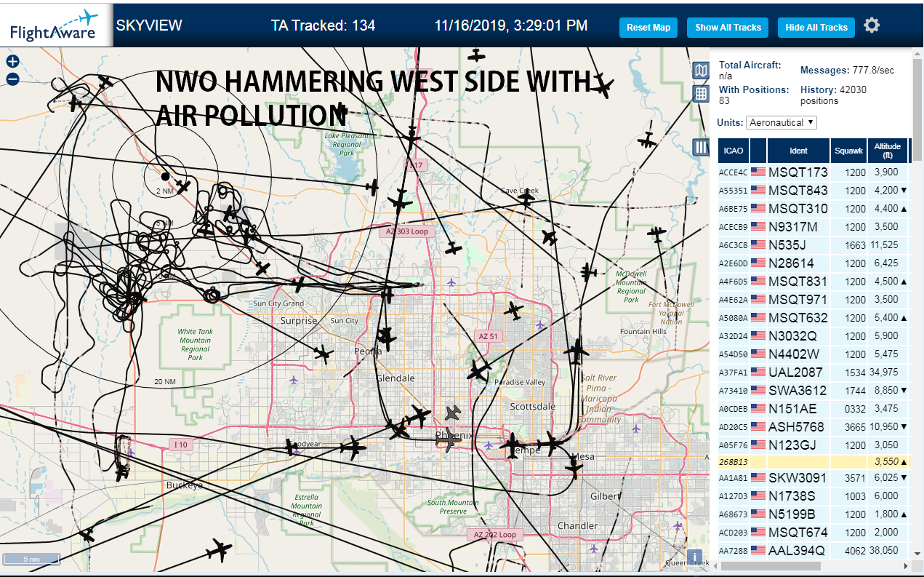Click the FlightAware logo
The image size is (924, 577).
point(57,25)
